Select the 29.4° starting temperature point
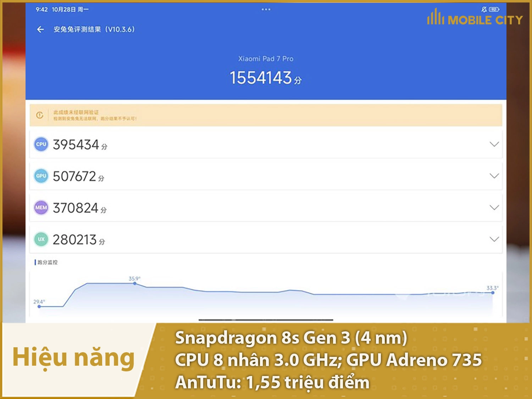 pos(39,306)
